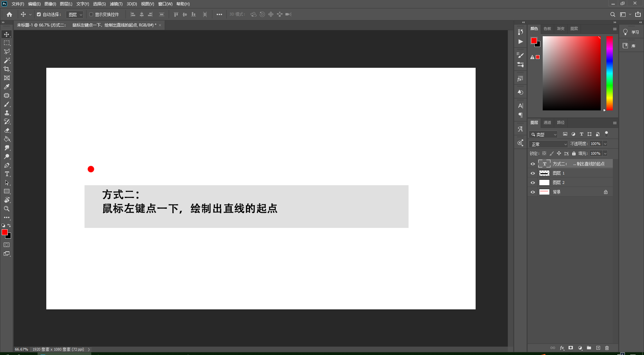Open the 不透明度 opacity dropdown arrow
The width and height of the screenshot is (644, 355).
click(605, 144)
